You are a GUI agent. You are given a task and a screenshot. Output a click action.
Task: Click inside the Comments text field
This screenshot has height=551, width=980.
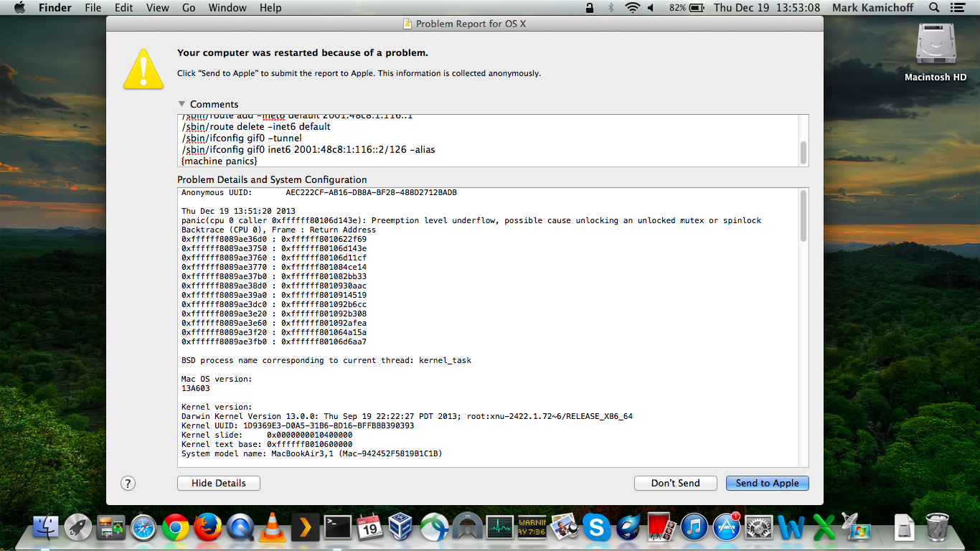pos(488,141)
